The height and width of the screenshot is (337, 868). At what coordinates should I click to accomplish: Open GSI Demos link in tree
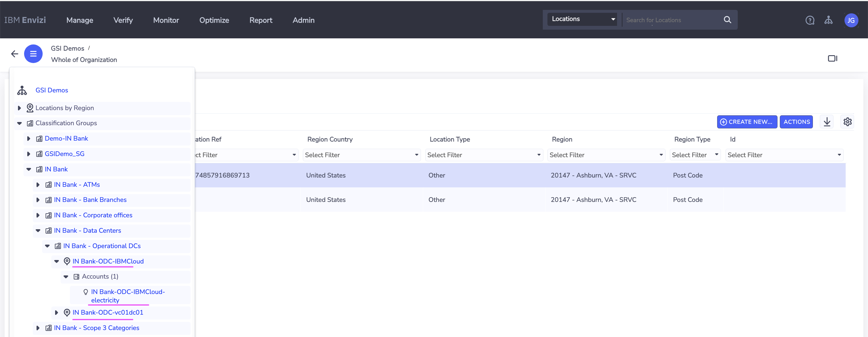[52, 90]
